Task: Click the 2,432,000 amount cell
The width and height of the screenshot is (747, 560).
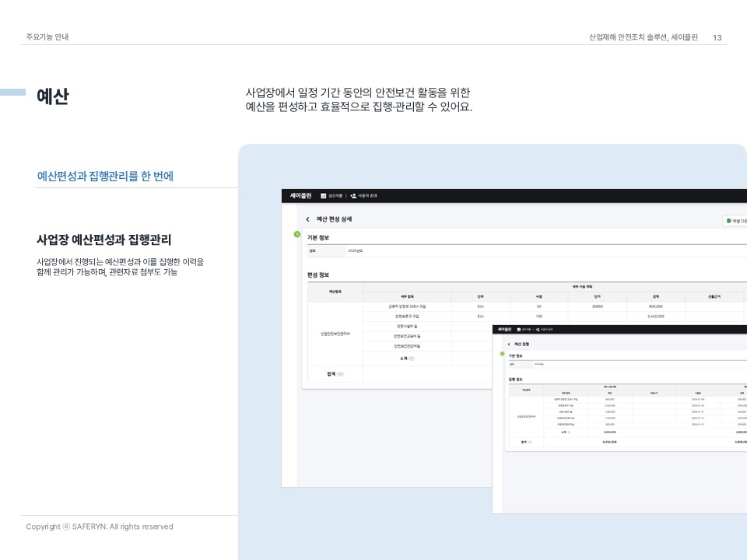Action: coord(655,317)
